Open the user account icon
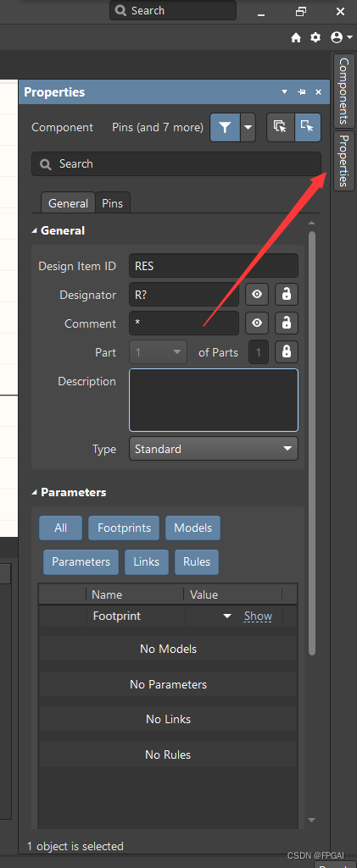This screenshot has height=868, width=357. tap(341, 37)
